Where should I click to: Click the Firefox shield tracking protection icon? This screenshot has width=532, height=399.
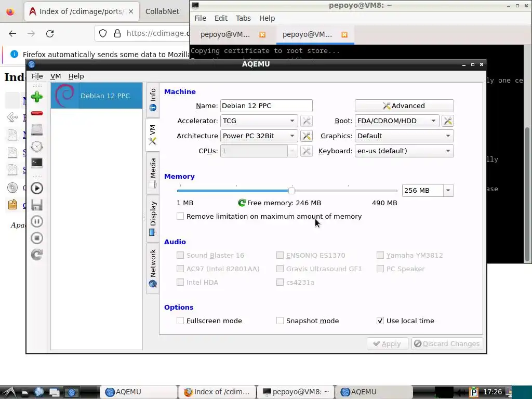[103, 33]
